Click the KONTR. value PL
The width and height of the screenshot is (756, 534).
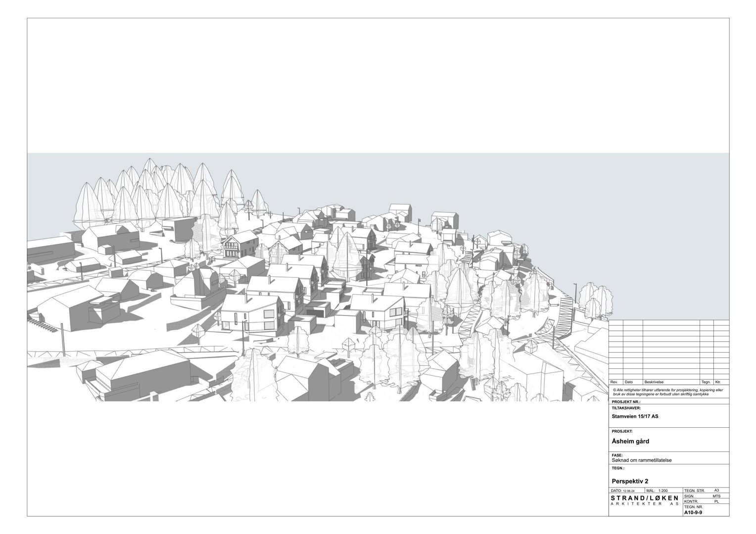(x=717, y=501)
